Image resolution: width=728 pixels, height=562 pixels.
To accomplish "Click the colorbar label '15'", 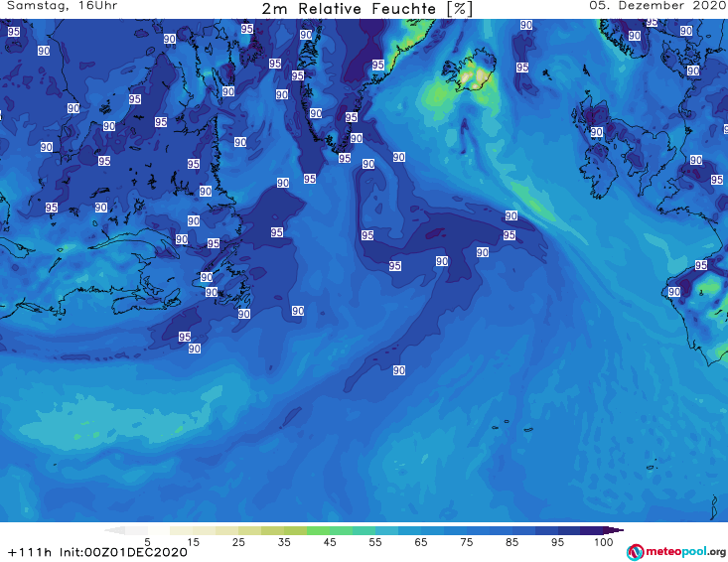I will [x=193, y=542].
